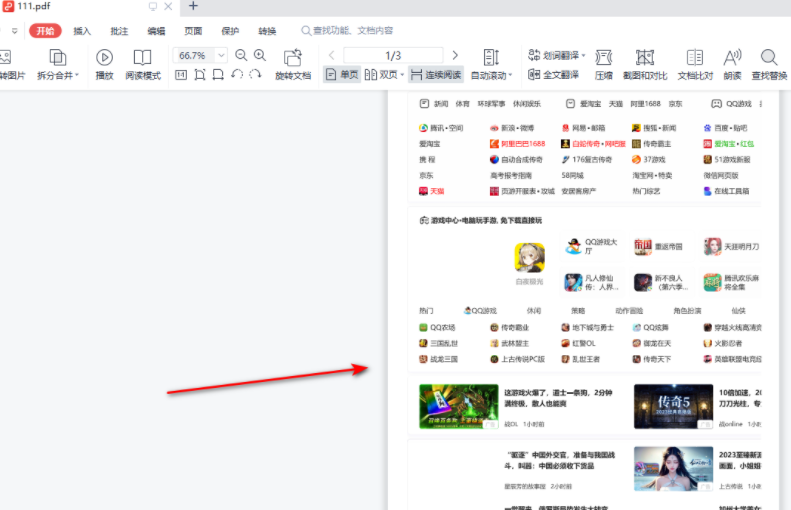
Task: Expand the 自动滚动 dropdown arrow
Action: click(511, 75)
